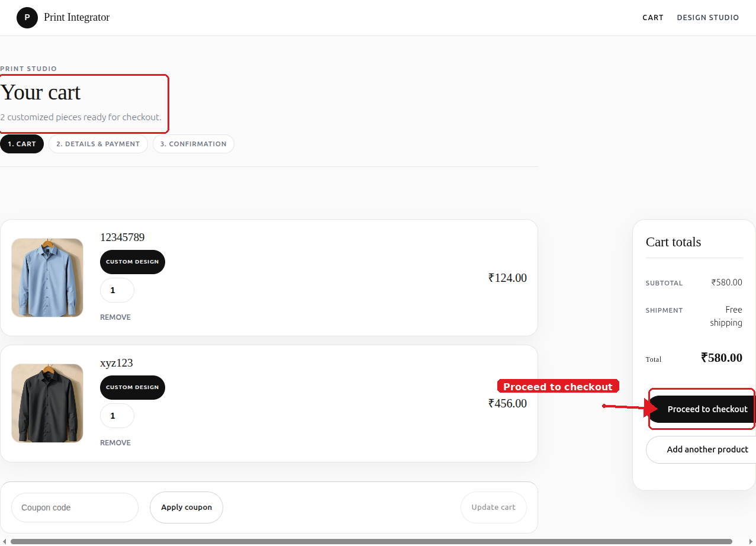Click Add another product
This screenshot has width=756, height=546.
702,449
